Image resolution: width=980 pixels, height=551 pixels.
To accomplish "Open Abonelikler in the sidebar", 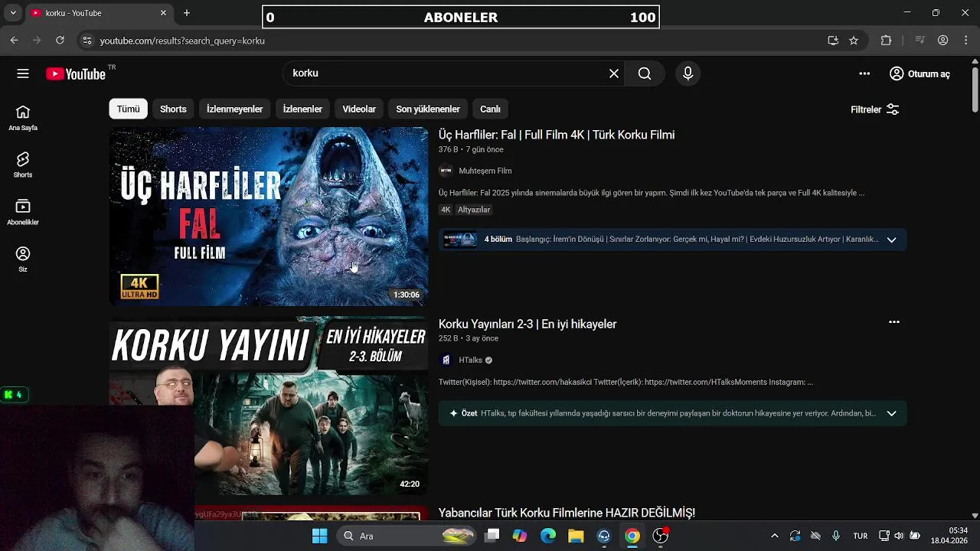I will click(x=23, y=212).
